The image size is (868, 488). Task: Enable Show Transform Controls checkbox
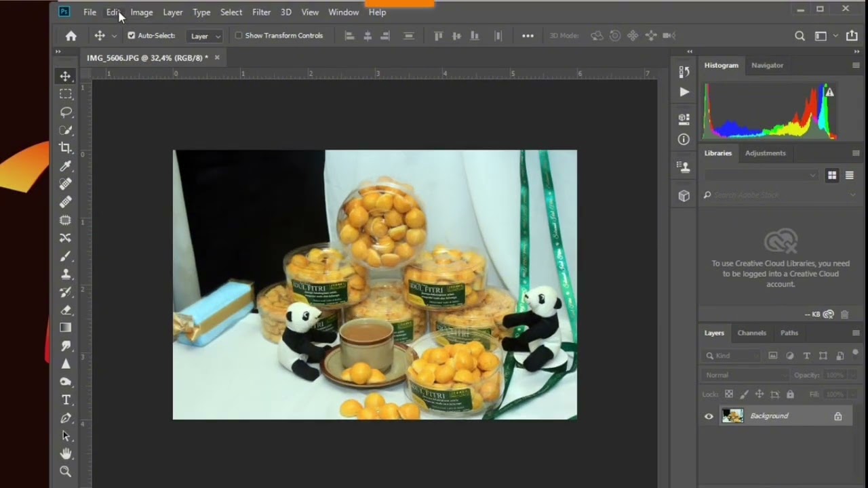point(239,36)
